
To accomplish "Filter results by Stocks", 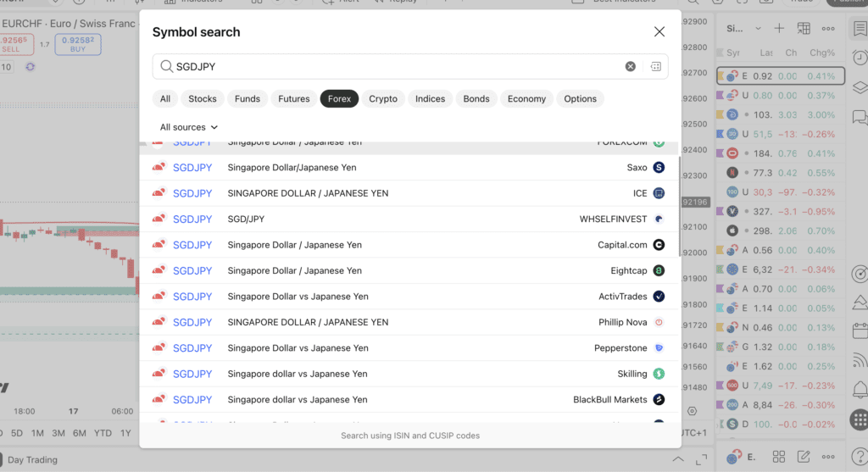I will point(202,98).
